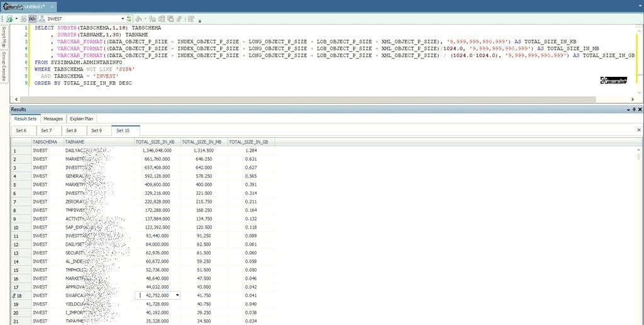Pin the Results panel with pushpin icon

point(633,110)
